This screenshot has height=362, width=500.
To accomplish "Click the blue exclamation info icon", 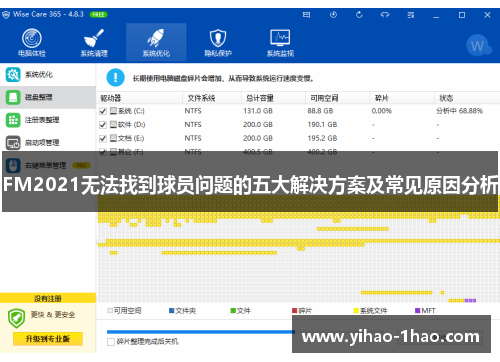I will pyautogui.click(x=116, y=77).
